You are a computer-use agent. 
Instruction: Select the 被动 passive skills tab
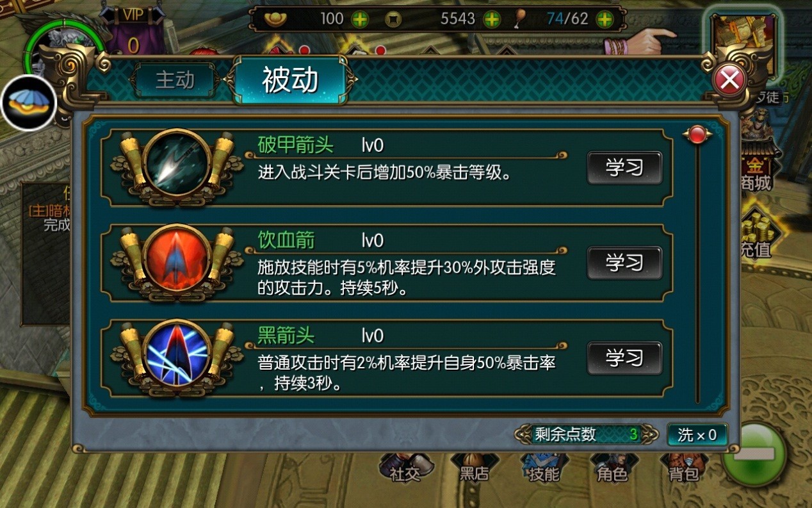(x=291, y=80)
